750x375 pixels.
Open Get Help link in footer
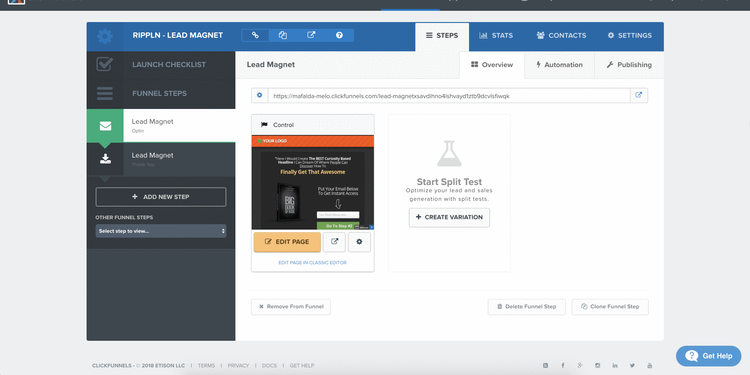pyautogui.click(x=302, y=365)
